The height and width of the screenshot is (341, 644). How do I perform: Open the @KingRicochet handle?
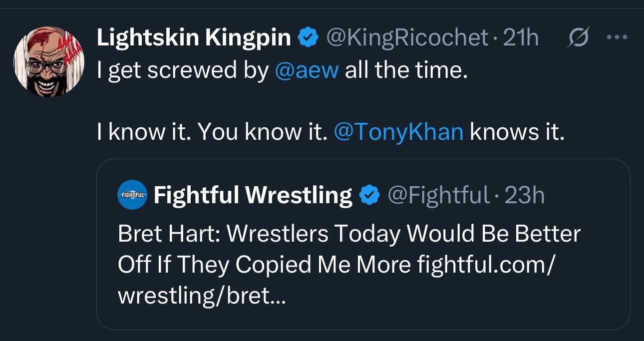coord(406,37)
